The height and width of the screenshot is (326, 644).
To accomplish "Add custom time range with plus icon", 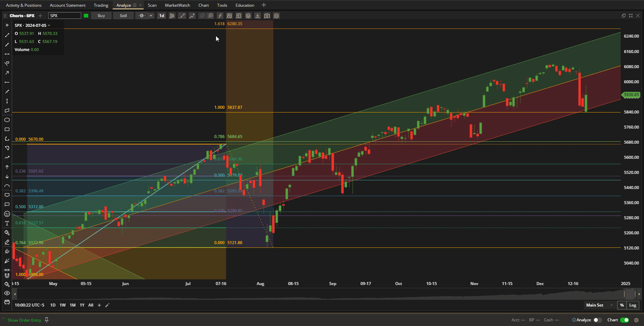I will [x=99, y=305].
